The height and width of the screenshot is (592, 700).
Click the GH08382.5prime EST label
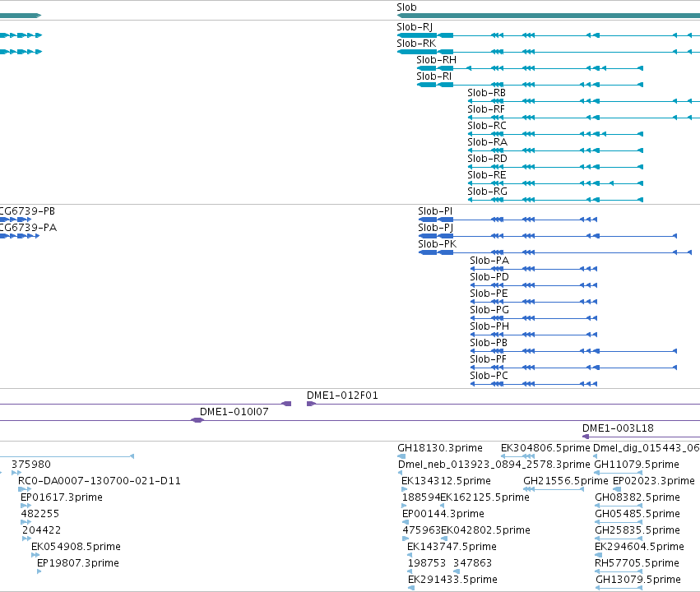(637, 498)
